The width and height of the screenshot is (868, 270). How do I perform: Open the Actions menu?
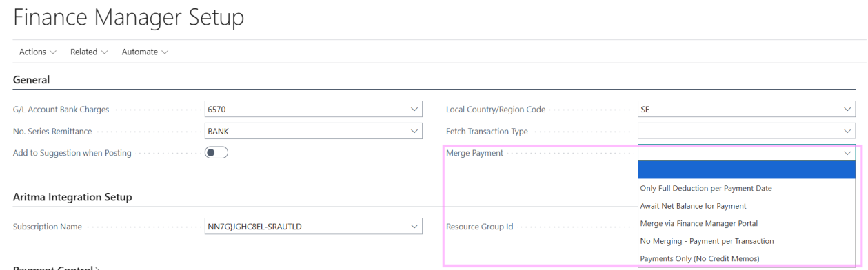(38, 52)
